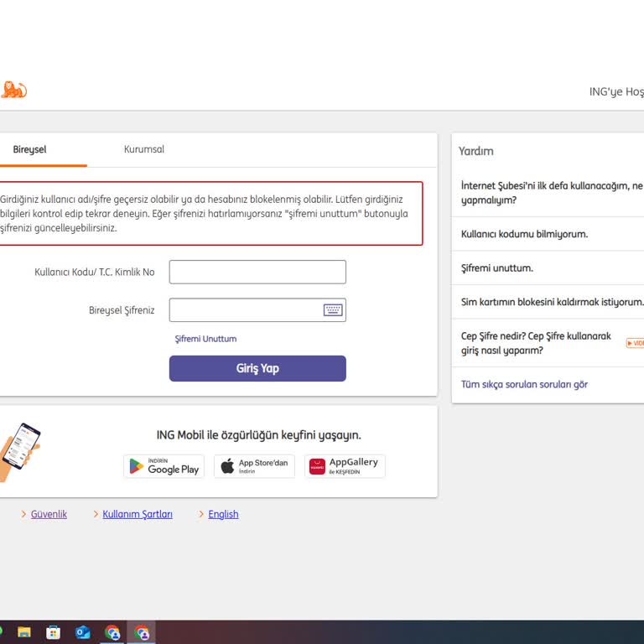
Task: Click the ING lion logo
Action: click(x=13, y=90)
